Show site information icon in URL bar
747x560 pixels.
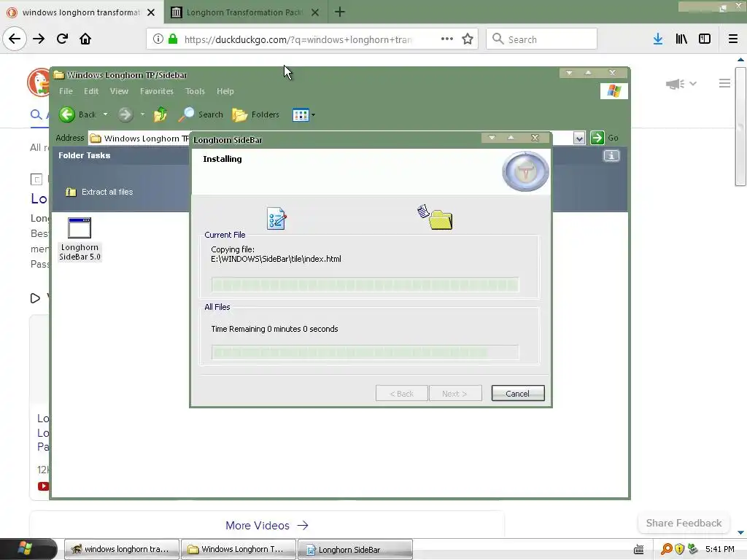(x=158, y=39)
